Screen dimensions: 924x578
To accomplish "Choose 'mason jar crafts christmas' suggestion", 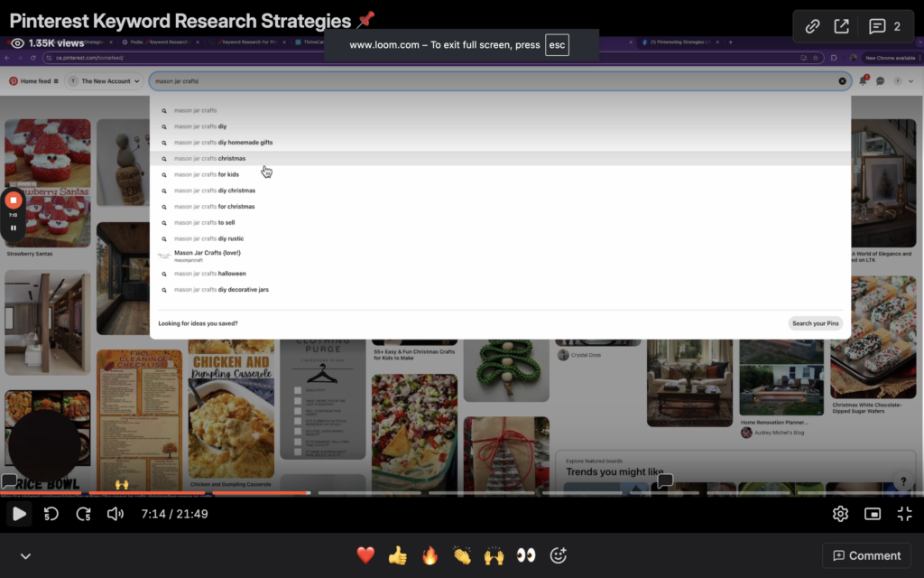I will tap(500, 158).
